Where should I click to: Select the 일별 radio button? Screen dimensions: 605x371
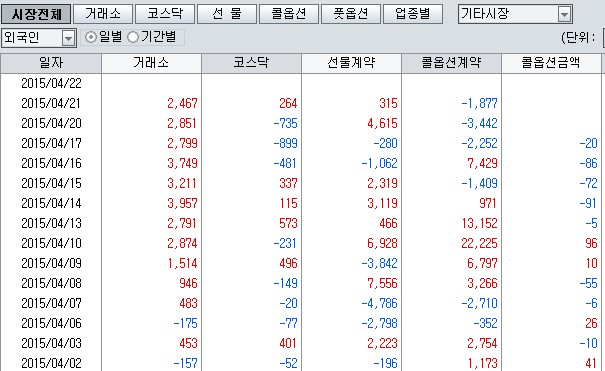(91, 37)
